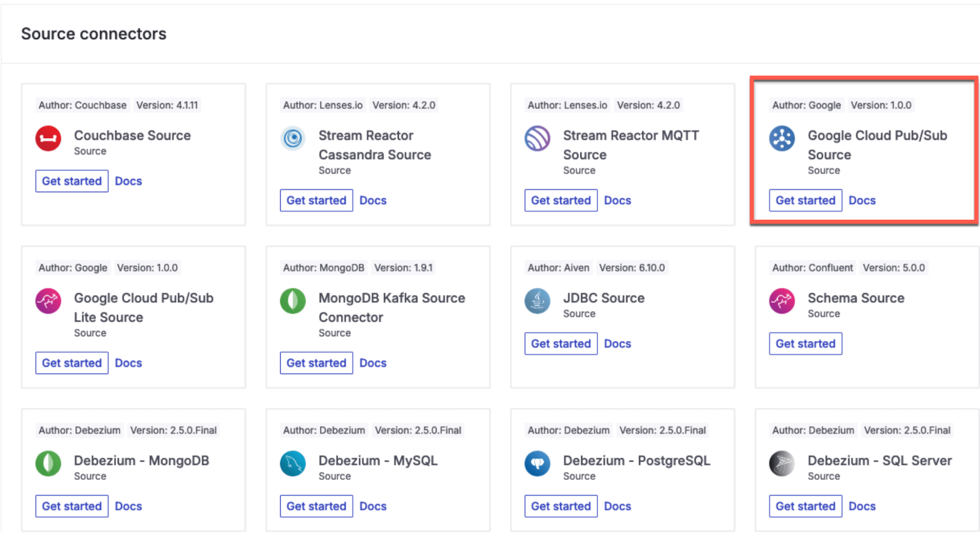The height and width of the screenshot is (534, 980).
Task: Open Docs for Stream Reactor Cassandra Source
Action: [x=373, y=201]
